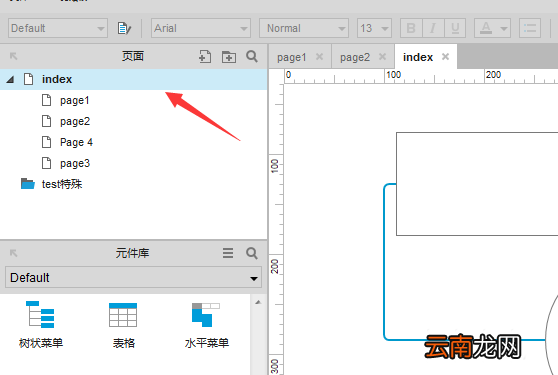Open the Default style dropdown in toolbar

coord(58,28)
